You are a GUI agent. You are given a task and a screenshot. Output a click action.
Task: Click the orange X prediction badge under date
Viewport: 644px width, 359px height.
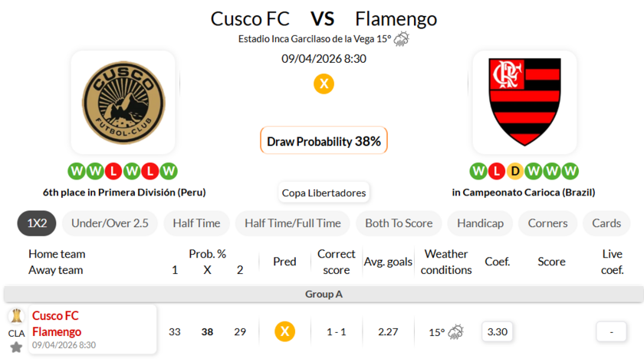pyautogui.click(x=324, y=84)
